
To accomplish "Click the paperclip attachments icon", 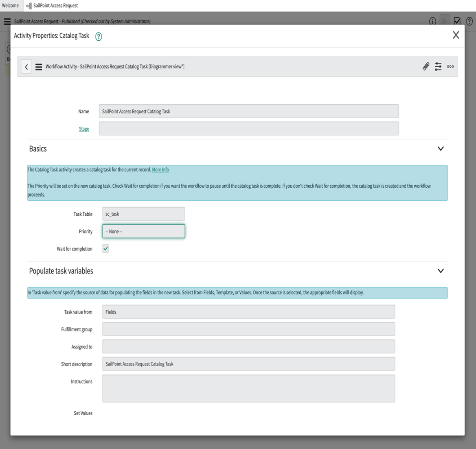I will click(426, 66).
